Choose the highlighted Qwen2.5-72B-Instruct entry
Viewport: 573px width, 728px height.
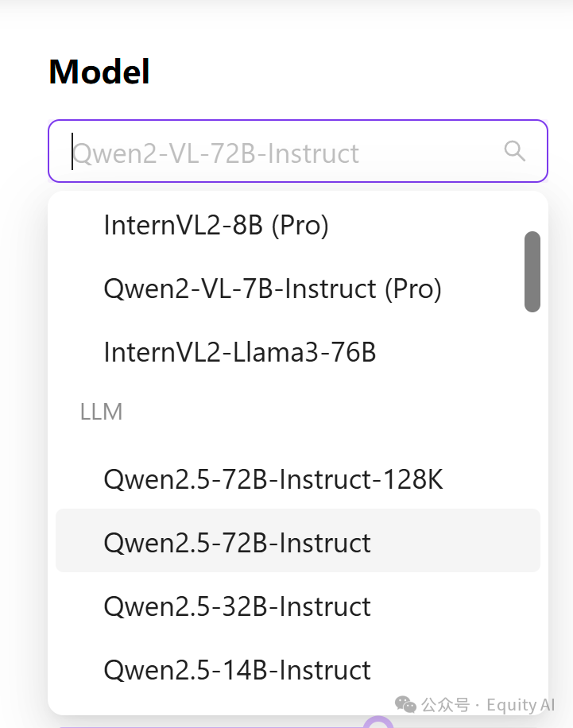[237, 543]
